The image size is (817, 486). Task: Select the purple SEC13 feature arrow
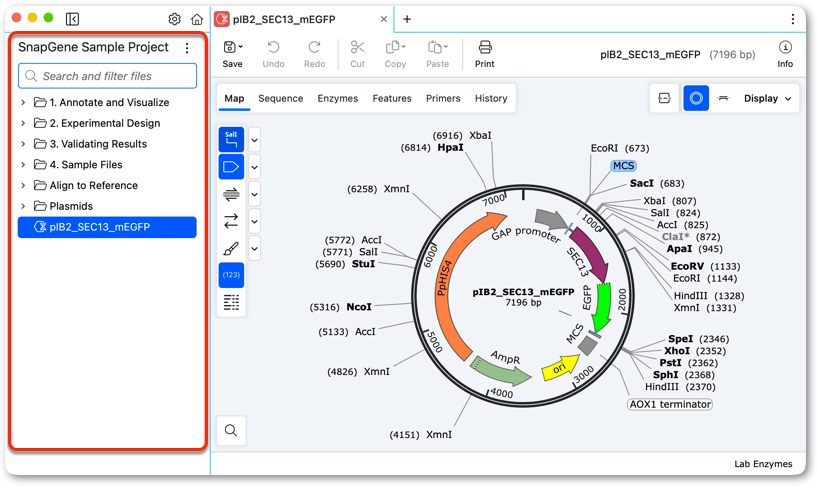coord(592,254)
